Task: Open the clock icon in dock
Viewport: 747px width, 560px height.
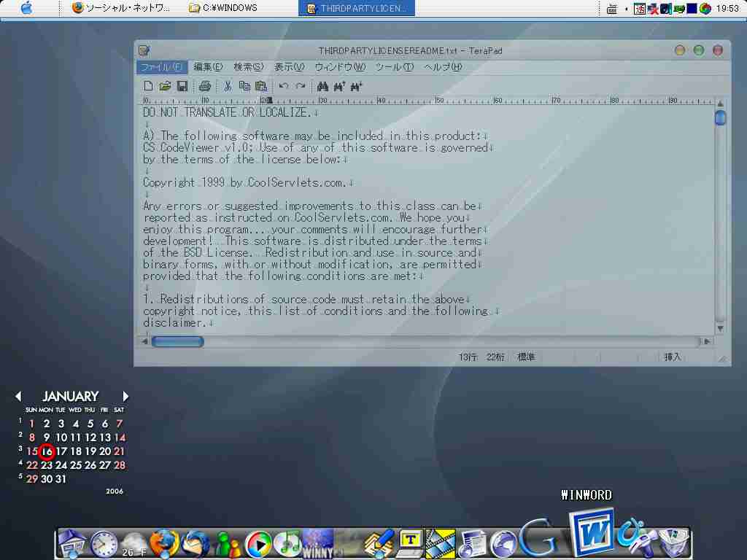Action: 104,543
